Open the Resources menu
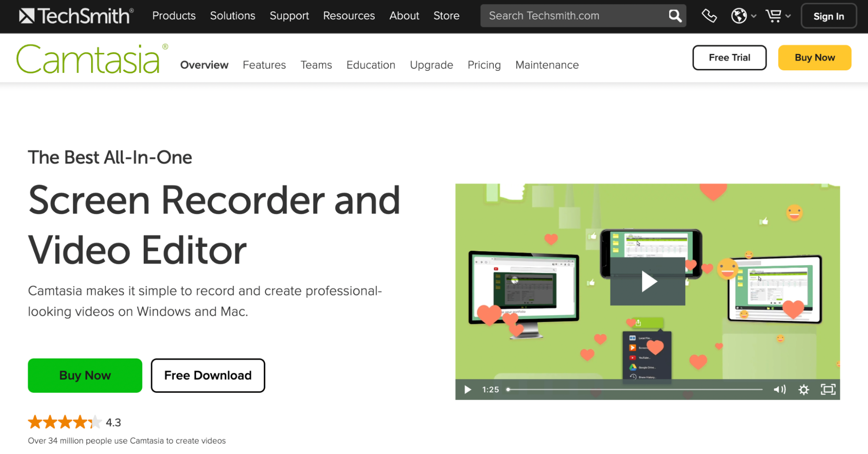Image resolution: width=868 pixels, height=454 pixels. tap(349, 16)
